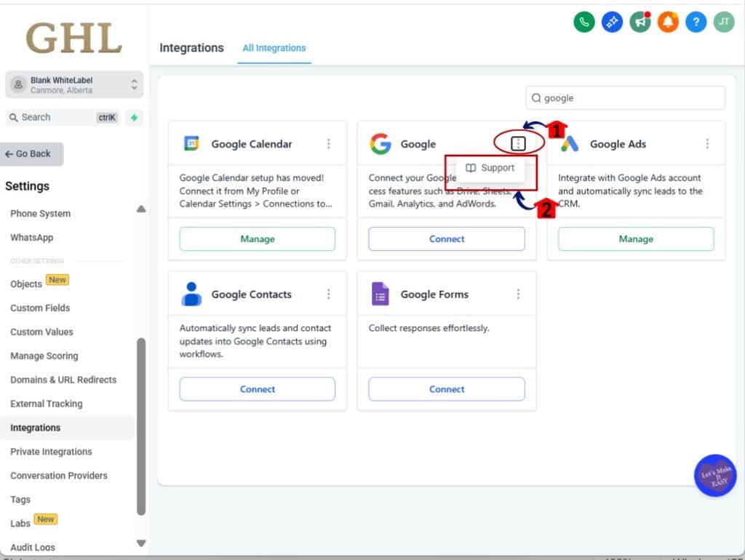Click Connect on the Google card
The height and width of the screenshot is (560, 745).
(x=447, y=239)
